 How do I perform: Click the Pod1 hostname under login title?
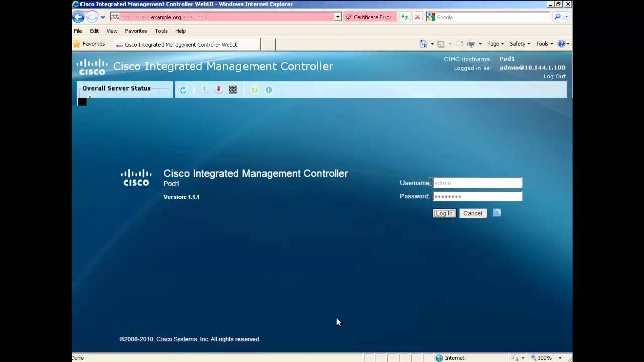click(171, 184)
